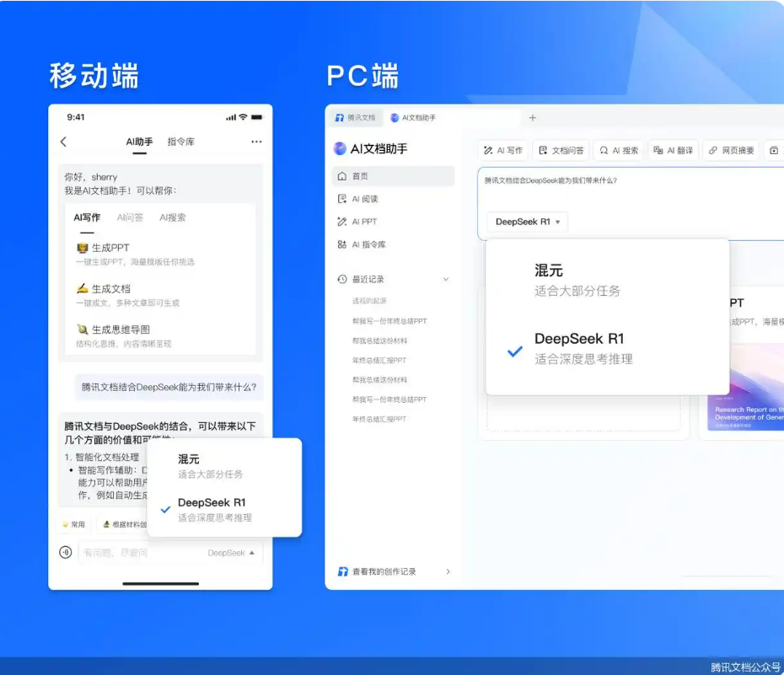Click the 网页摘要 toolbar icon

tap(732, 149)
